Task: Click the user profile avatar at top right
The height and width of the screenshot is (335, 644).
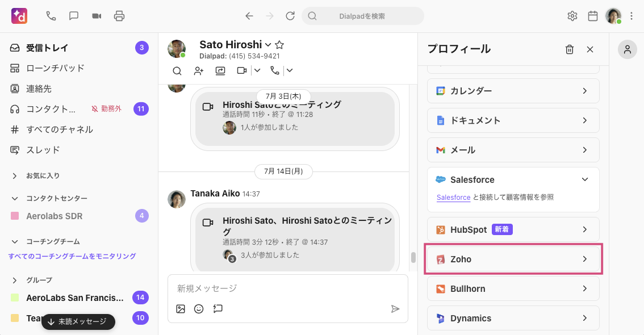Action: pyautogui.click(x=613, y=16)
